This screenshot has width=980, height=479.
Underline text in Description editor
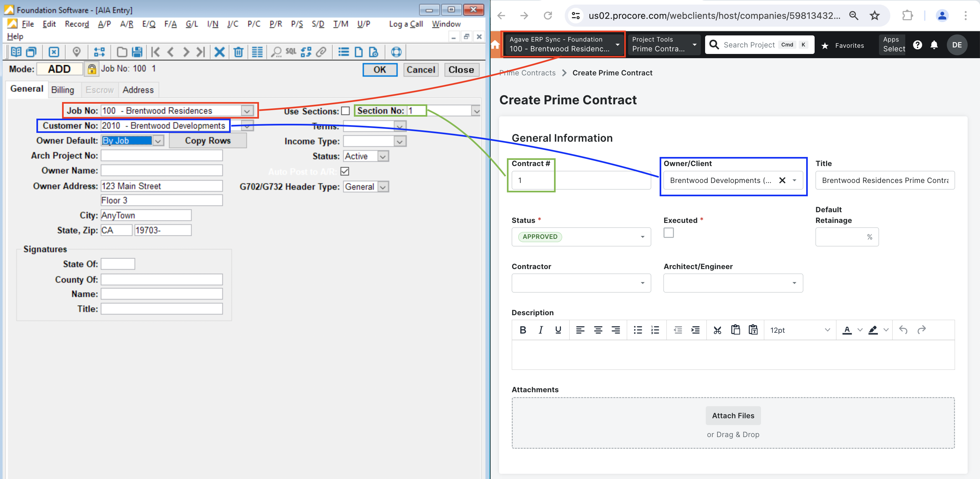(x=558, y=330)
